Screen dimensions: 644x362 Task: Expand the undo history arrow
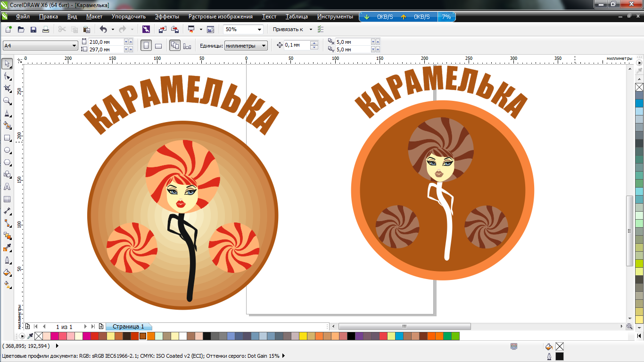(112, 29)
